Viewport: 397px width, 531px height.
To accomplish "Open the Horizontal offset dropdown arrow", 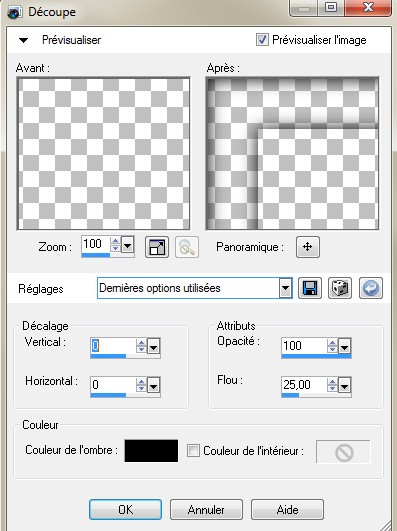I will (x=153, y=385).
